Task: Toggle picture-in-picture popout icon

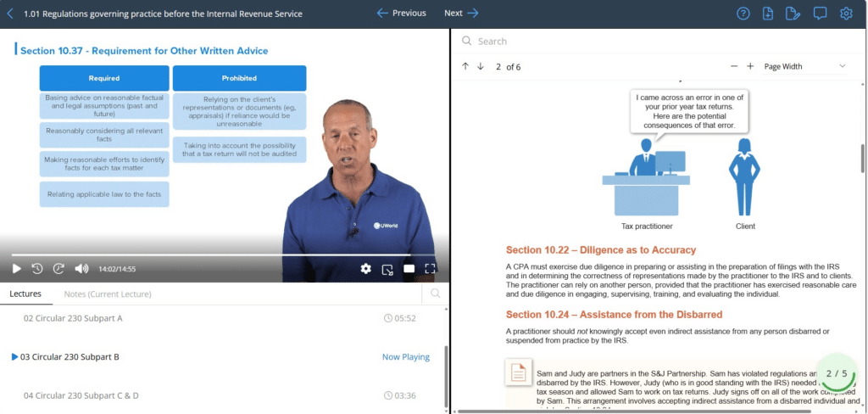Action: (387, 269)
